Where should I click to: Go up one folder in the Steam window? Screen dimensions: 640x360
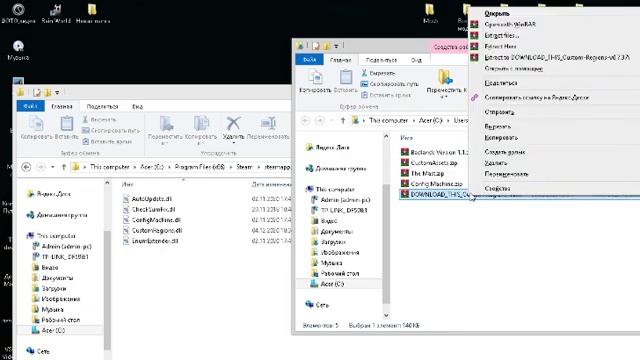point(64,167)
